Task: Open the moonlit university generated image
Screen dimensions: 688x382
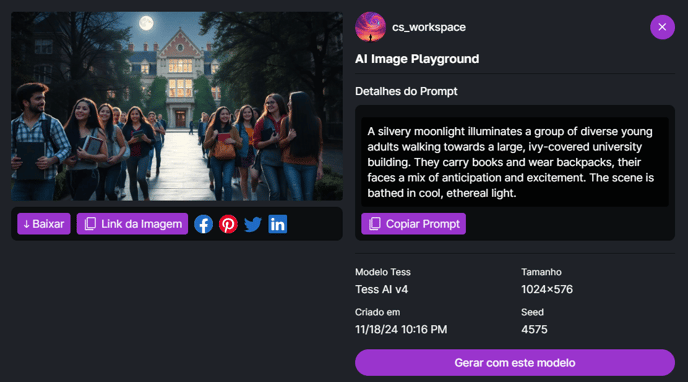Action: click(x=177, y=106)
